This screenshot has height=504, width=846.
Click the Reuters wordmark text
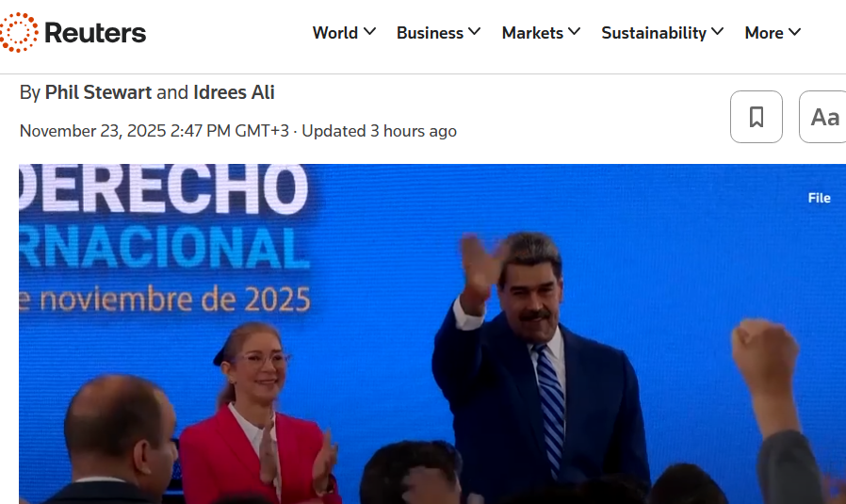click(95, 33)
